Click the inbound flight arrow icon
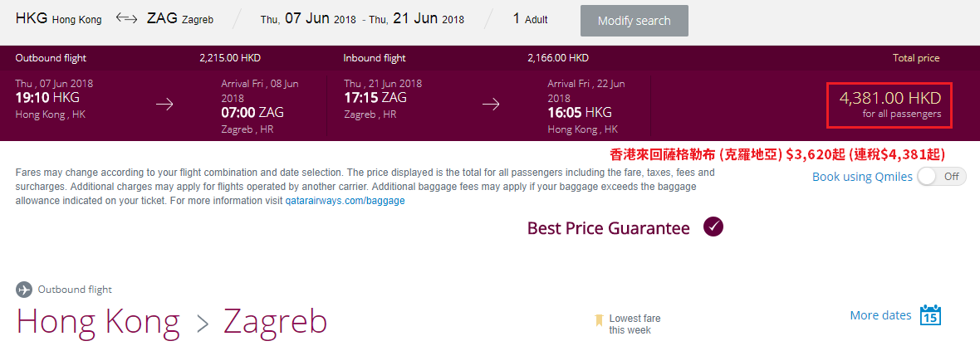The width and height of the screenshot is (980, 346). pyautogui.click(x=491, y=105)
